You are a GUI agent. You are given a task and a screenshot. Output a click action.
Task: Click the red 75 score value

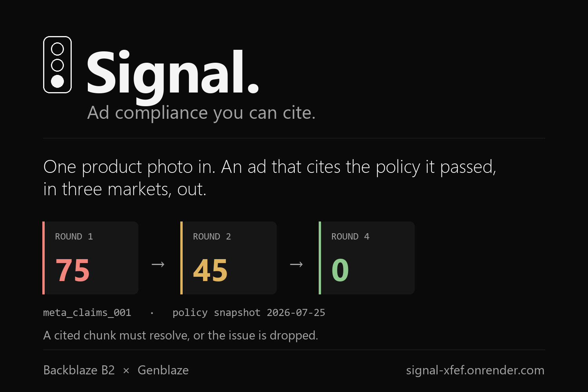pos(73,270)
